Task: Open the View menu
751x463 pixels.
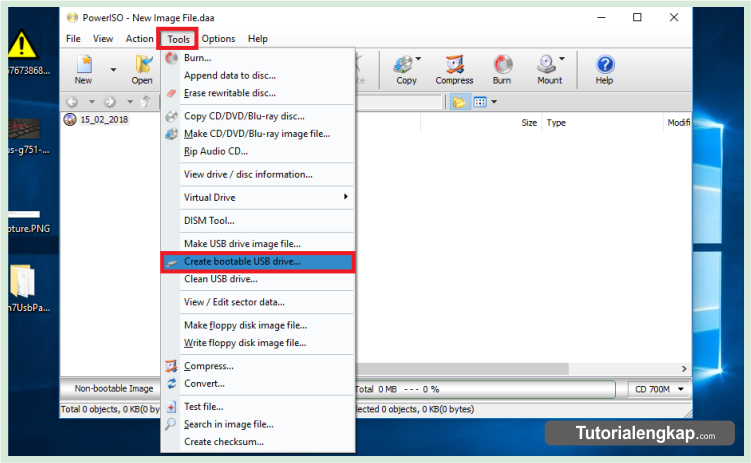Action: [103, 39]
